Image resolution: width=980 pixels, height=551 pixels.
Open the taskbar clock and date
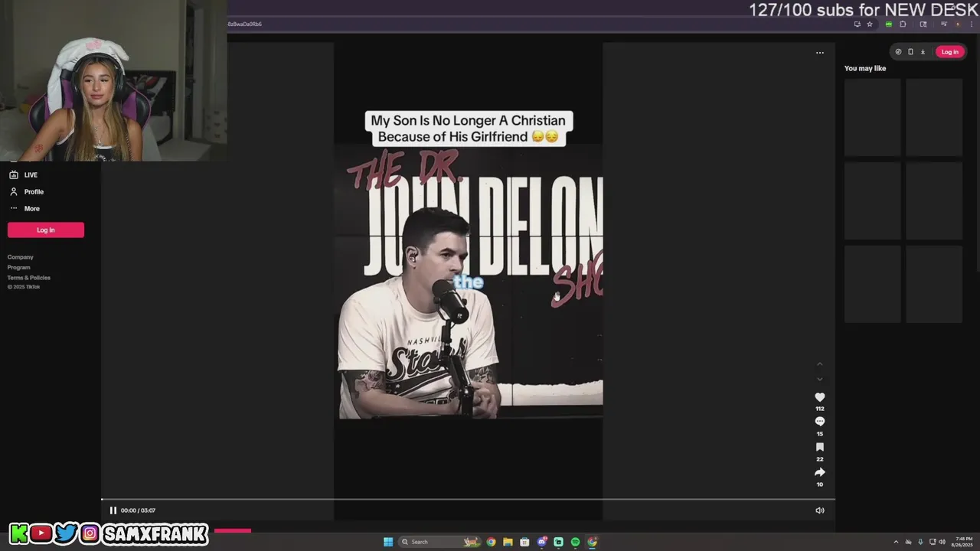pos(962,542)
